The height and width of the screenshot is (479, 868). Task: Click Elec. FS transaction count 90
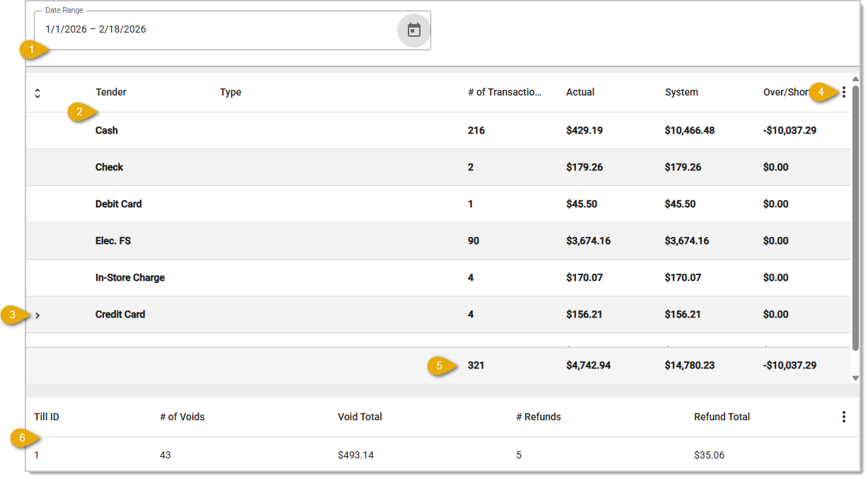474,241
